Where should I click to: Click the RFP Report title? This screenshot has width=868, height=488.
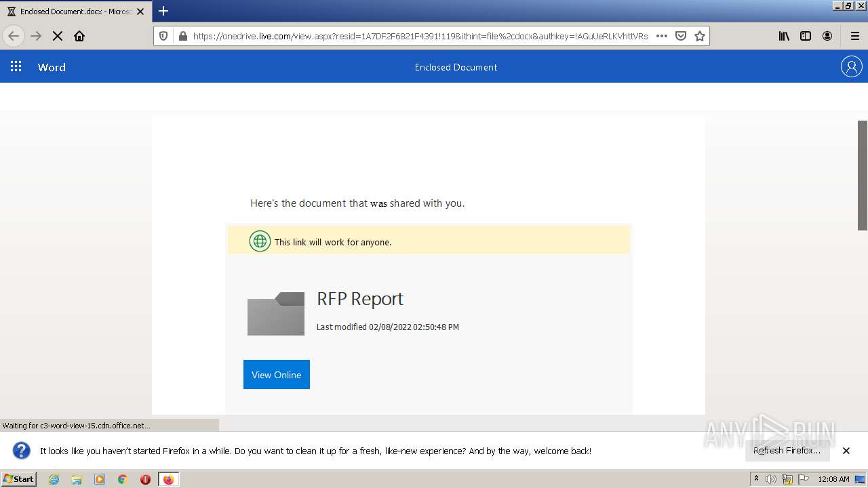pyautogui.click(x=360, y=299)
